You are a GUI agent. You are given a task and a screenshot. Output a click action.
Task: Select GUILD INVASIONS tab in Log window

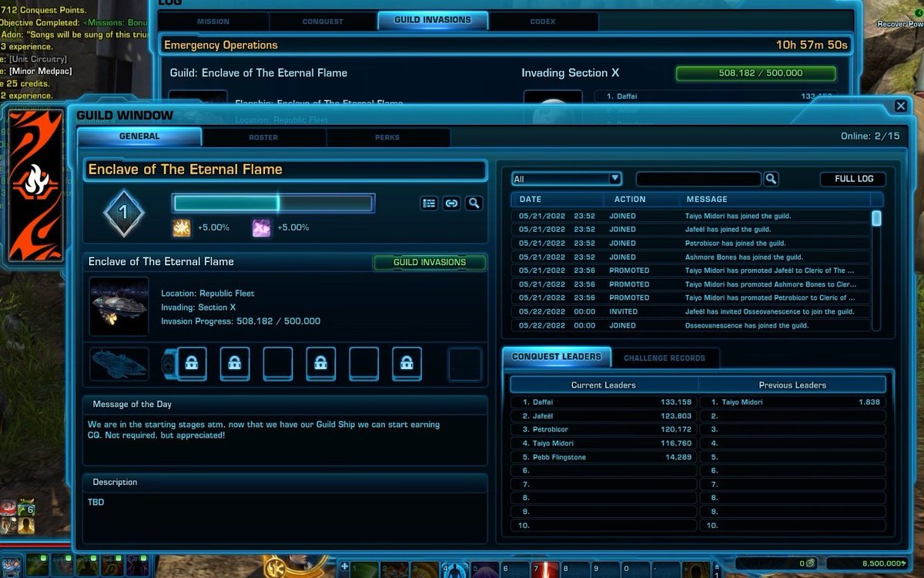[x=433, y=21]
